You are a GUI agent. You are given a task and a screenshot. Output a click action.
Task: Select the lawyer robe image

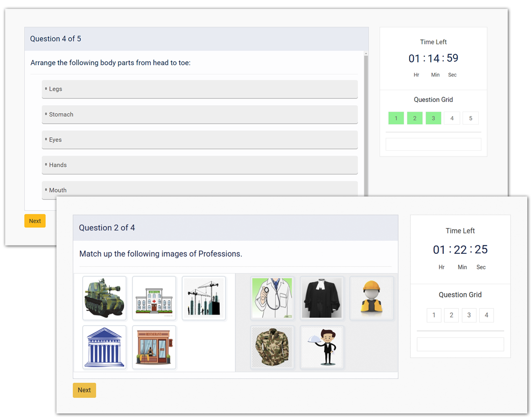click(x=322, y=298)
